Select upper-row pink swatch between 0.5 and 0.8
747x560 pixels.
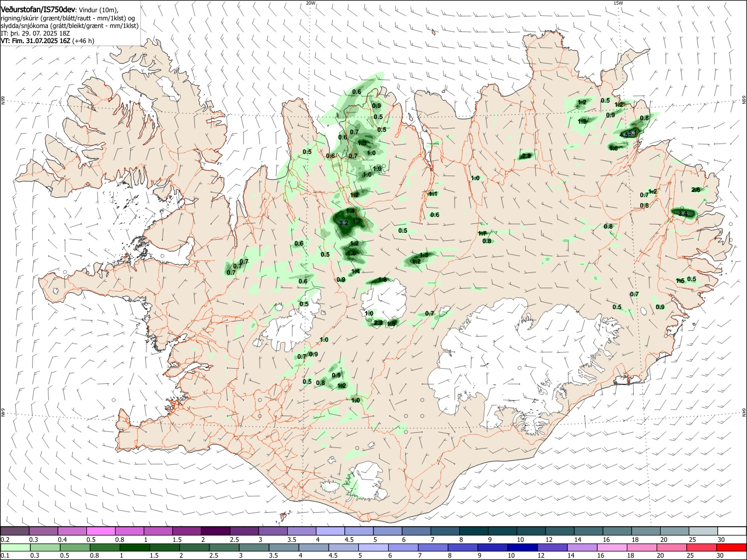(100, 531)
